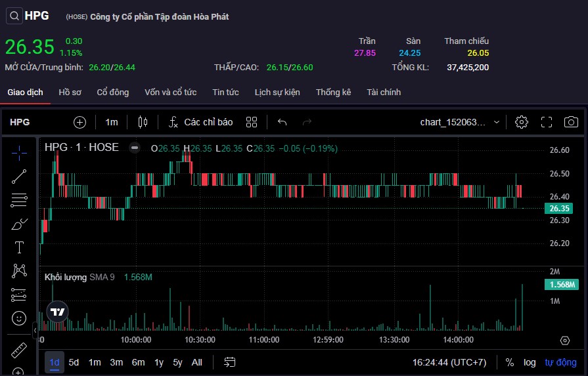Choose the brush drawing tool
The width and height of the screenshot is (588, 376).
(x=19, y=224)
